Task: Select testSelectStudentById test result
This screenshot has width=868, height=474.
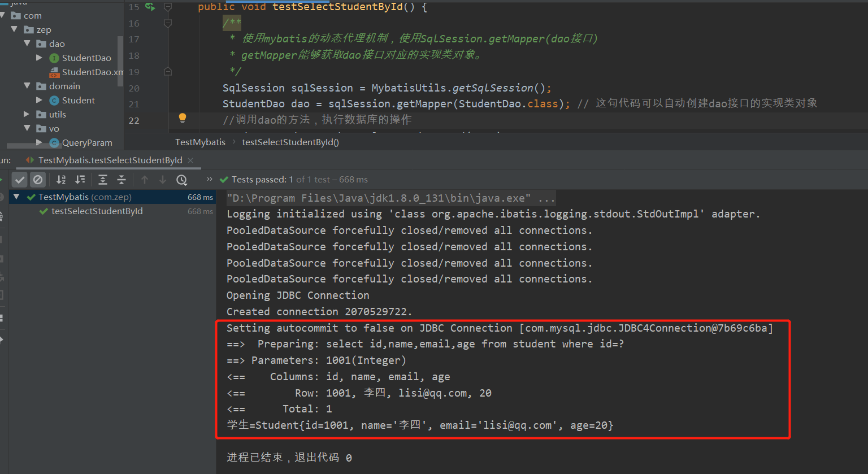Action: tap(97, 211)
